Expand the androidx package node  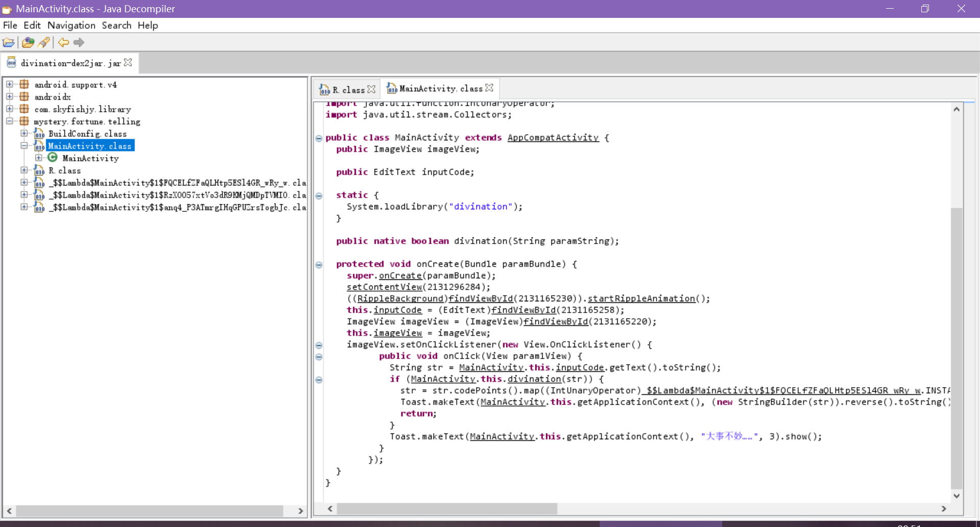tap(9, 96)
